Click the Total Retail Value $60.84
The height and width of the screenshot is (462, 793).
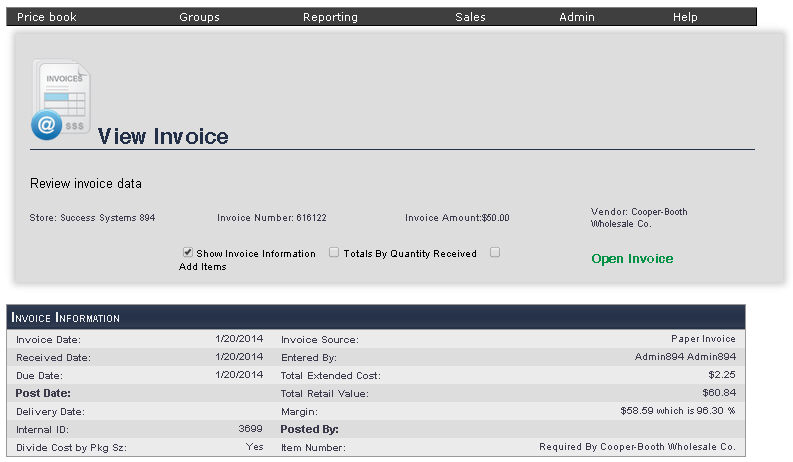[719, 393]
